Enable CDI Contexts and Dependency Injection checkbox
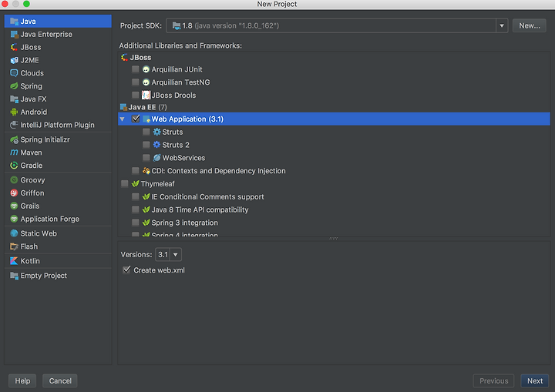 135,170
